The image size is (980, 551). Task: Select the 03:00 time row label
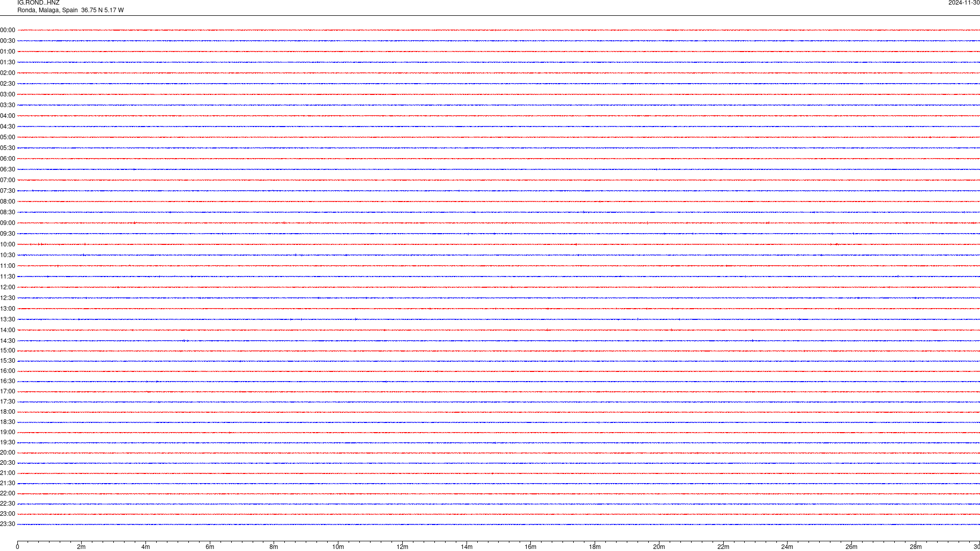pos(8,94)
